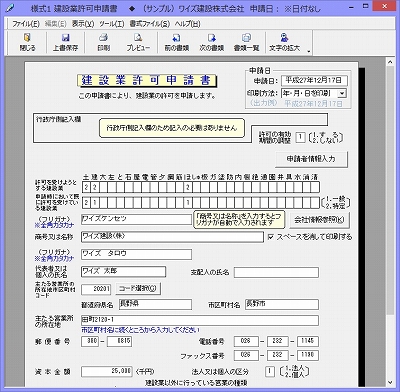Open the 書類一覧 document list
The height and width of the screenshot is (392, 400).
[246, 42]
